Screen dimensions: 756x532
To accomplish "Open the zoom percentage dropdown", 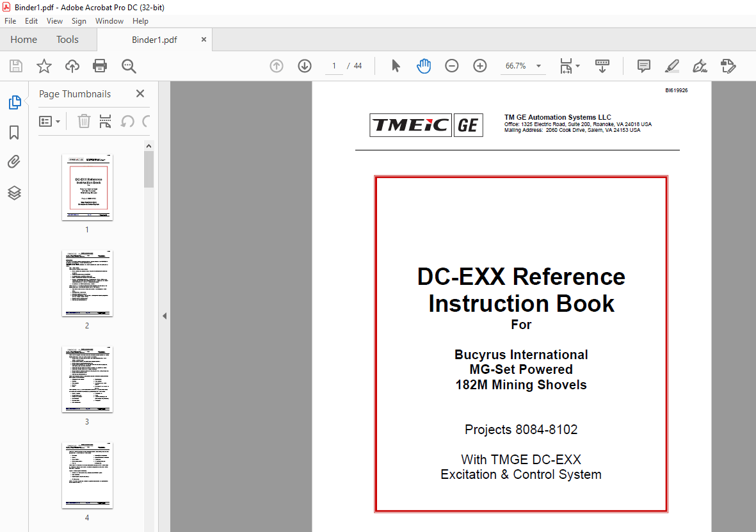I will [538, 66].
